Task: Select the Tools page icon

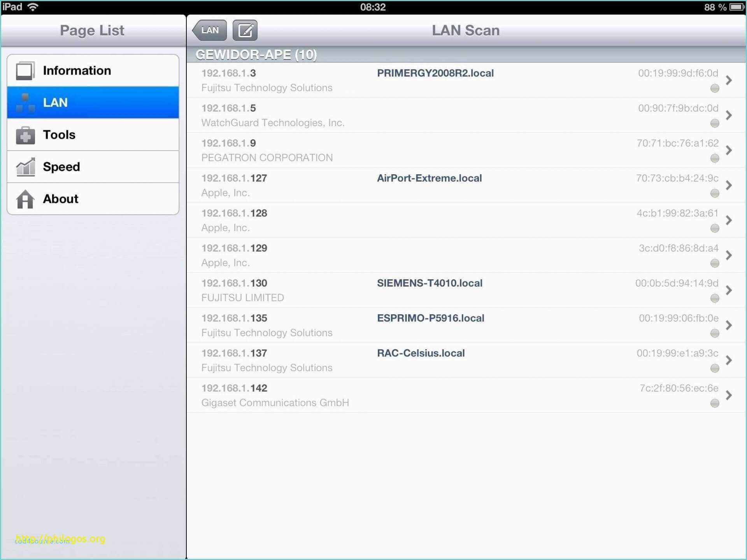Action: (26, 134)
